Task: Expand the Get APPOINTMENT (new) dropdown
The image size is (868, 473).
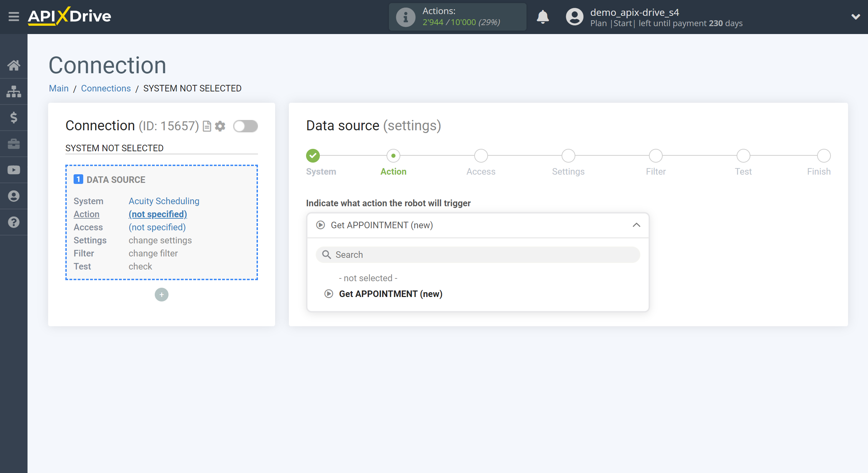Action: pos(477,225)
